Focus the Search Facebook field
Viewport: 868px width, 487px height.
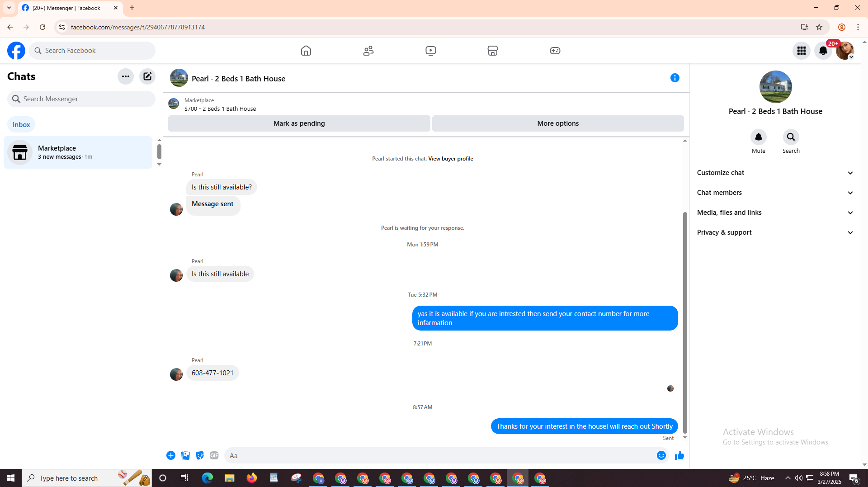click(x=92, y=51)
